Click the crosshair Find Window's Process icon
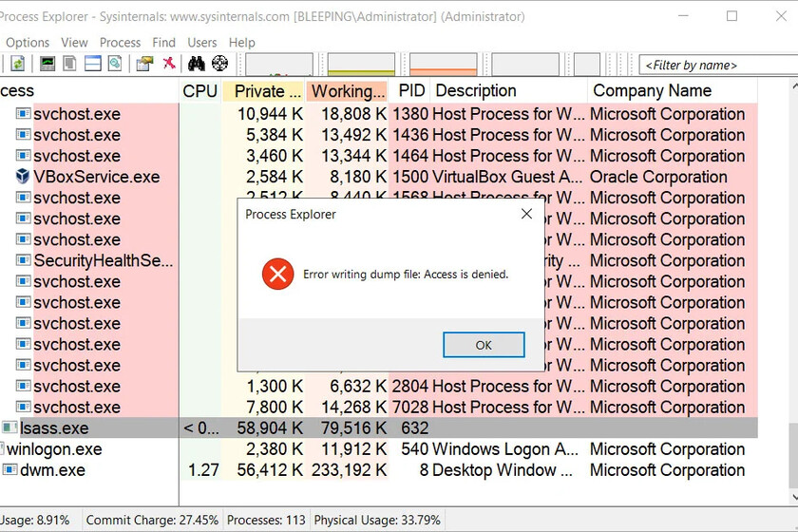Image resolution: width=798 pixels, height=532 pixels. tap(219, 64)
